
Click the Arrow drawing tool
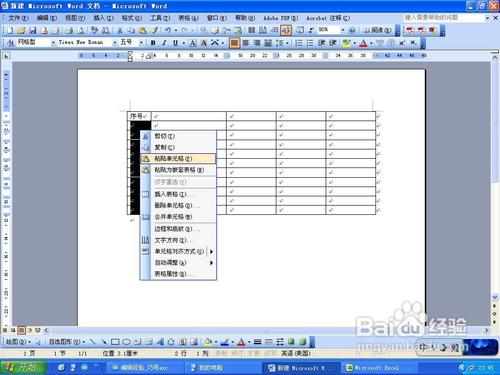(104, 342)
